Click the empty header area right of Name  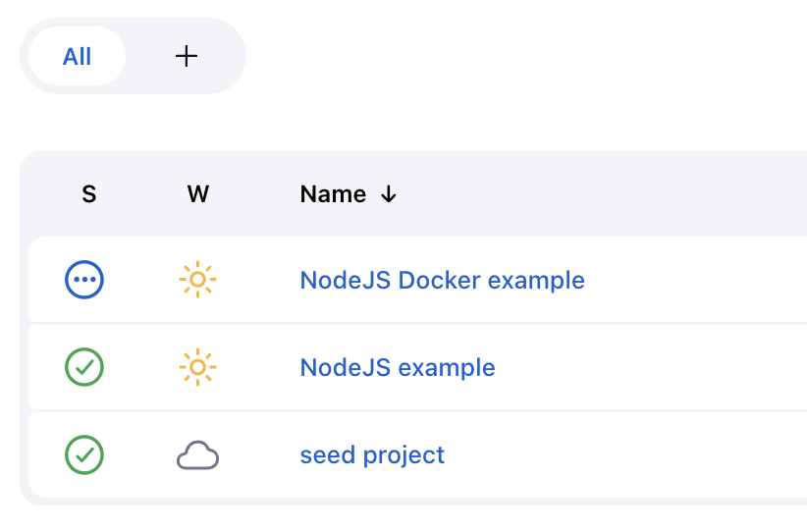pos(602,194)
